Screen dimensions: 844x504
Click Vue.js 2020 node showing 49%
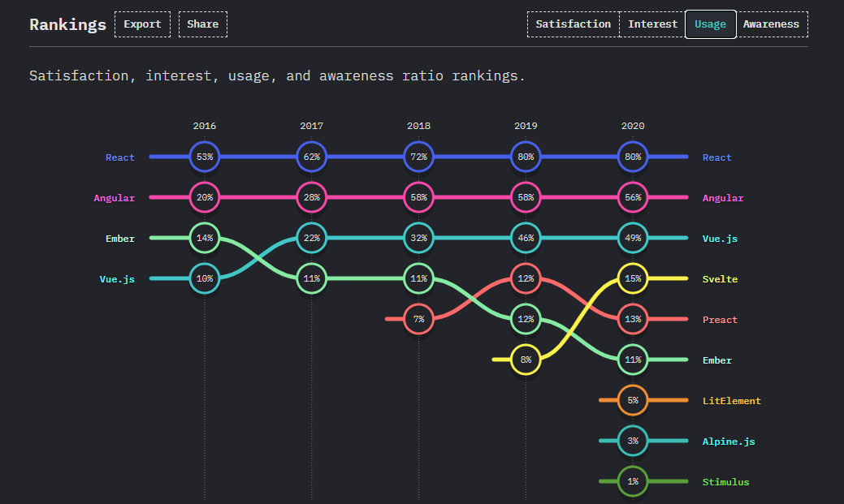pos(633,238)
